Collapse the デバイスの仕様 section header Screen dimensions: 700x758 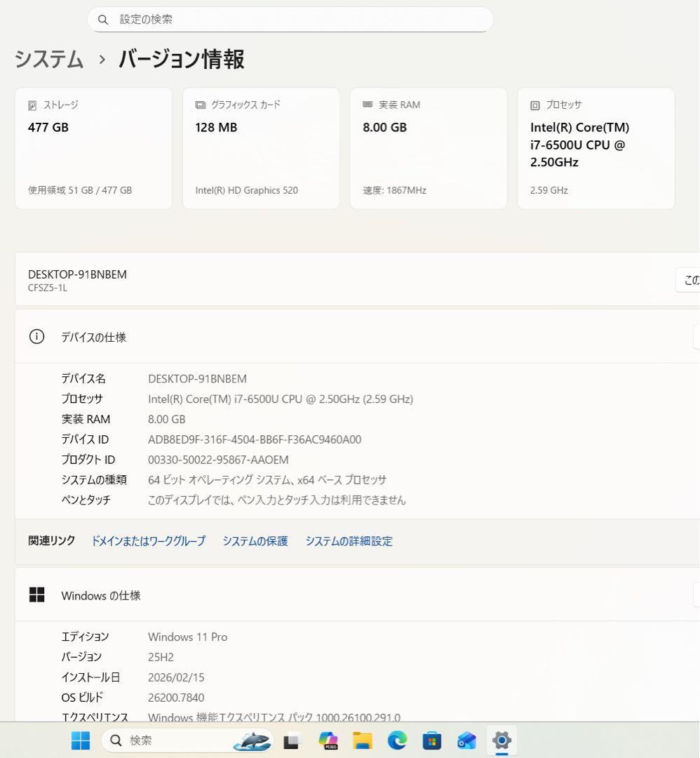coord(358,336)
